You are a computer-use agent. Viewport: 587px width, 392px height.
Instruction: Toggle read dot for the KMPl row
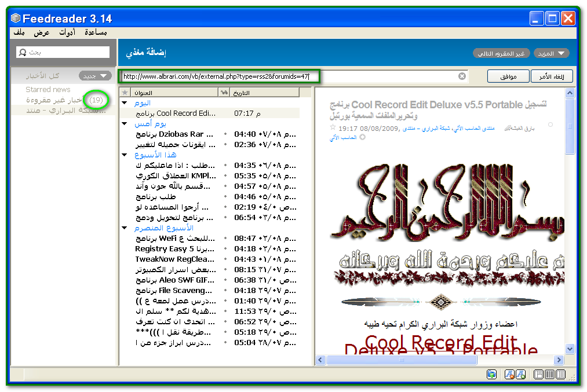coord(225,176)
